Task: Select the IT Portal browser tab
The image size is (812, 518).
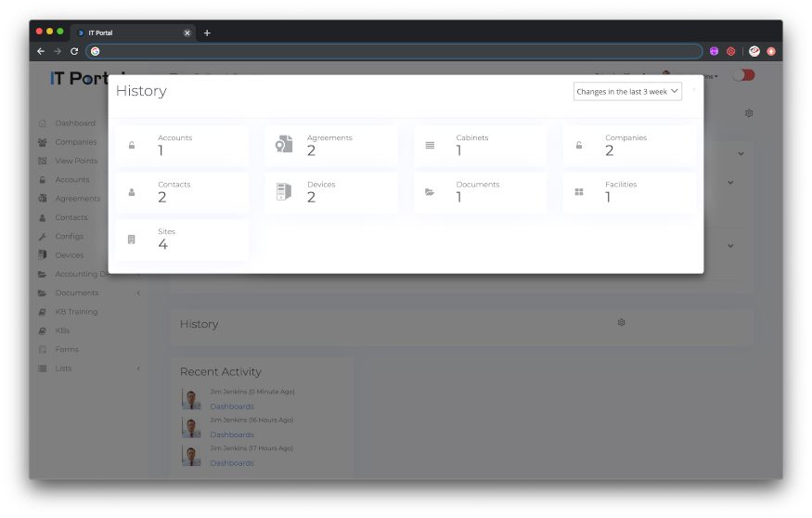Action: pyautogui.click(x=134, y=33)
